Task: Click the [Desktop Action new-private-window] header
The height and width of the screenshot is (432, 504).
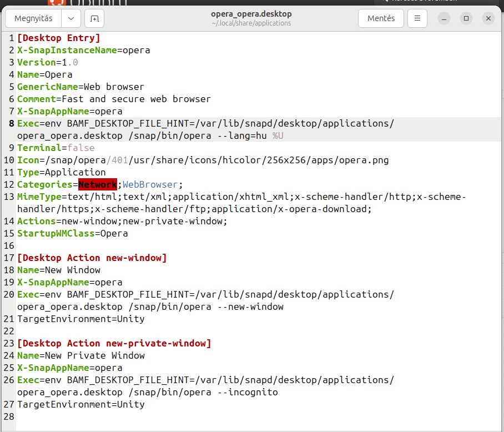Action: point(114,343)
